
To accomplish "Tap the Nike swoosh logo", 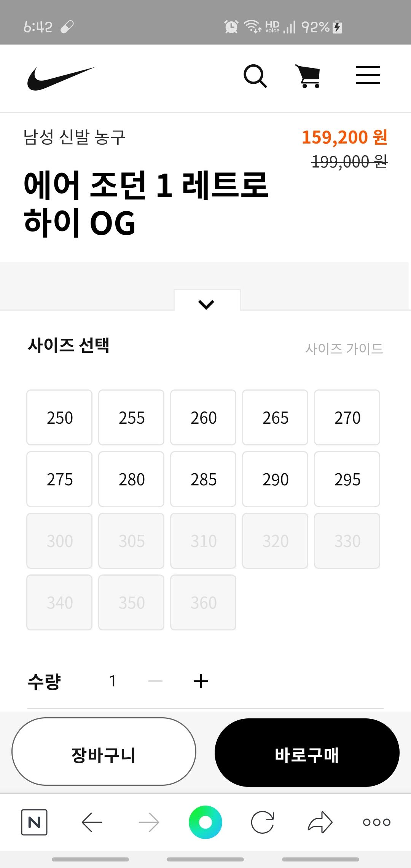I will 61,78.
